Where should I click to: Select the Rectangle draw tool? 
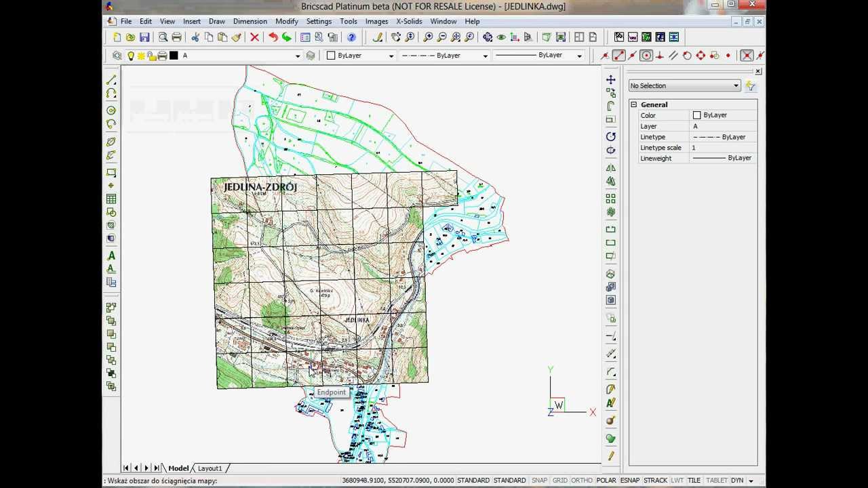click(x=111, y=172)
